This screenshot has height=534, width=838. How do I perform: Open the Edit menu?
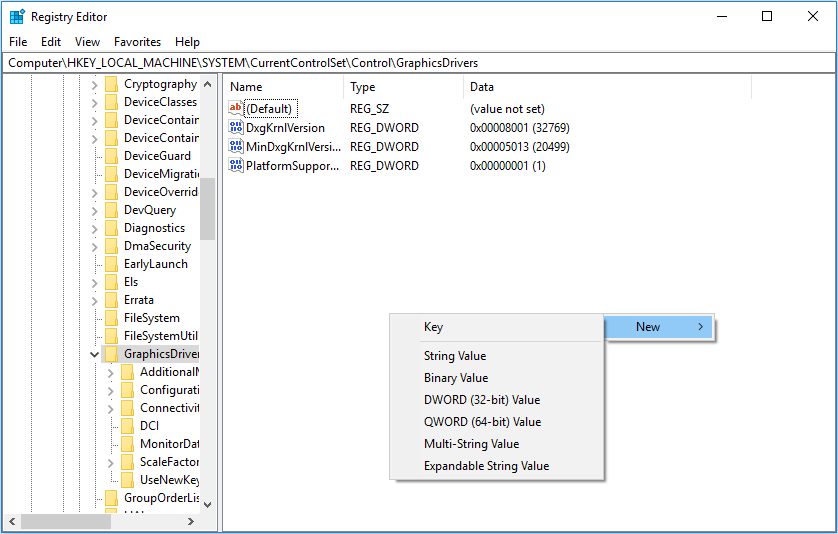click(51, 42)
